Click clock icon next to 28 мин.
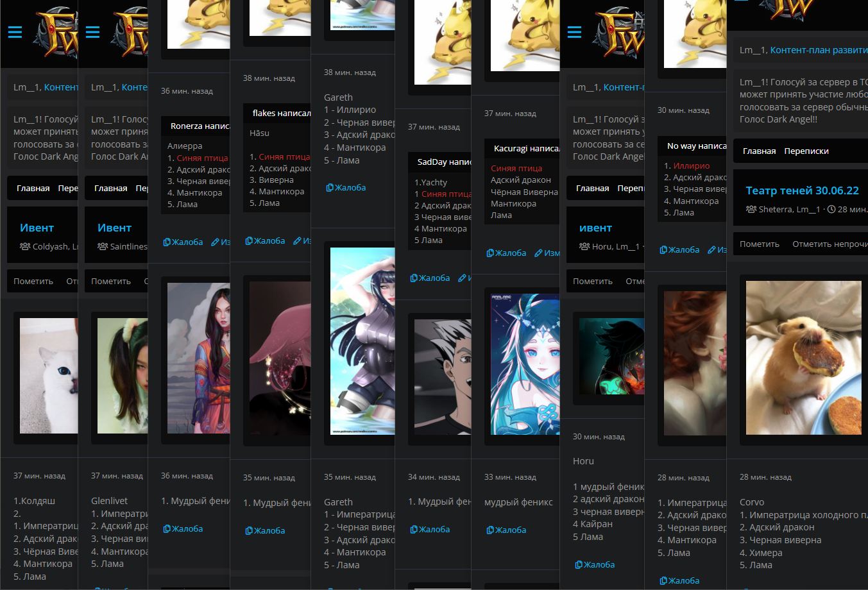 [831, 209]
